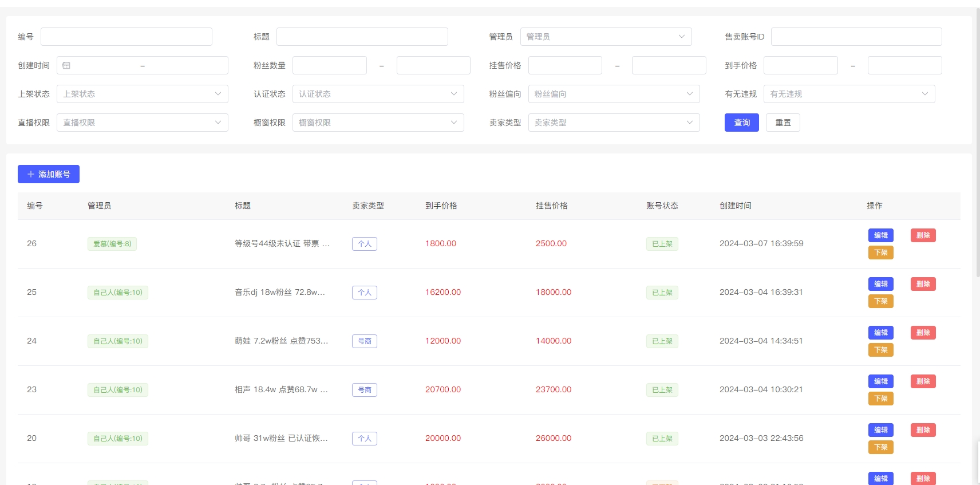Click the calendar icon in 创建时间 field
Viewport: 980px width, 485px height.
click(x=66, y=65)
